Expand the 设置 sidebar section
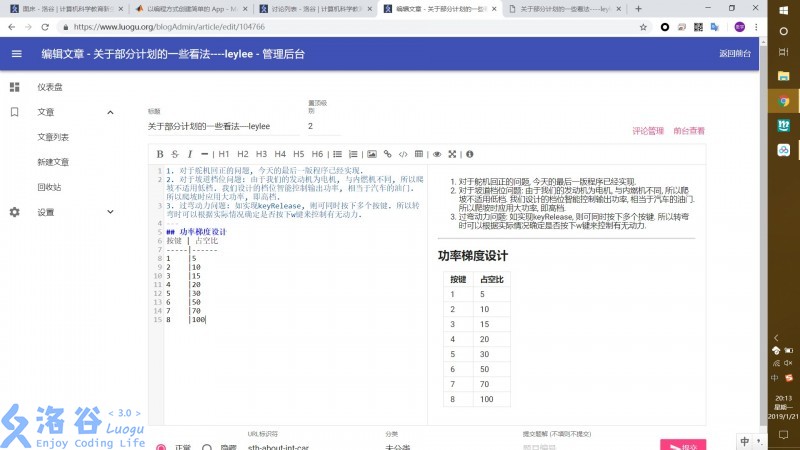 110,212
